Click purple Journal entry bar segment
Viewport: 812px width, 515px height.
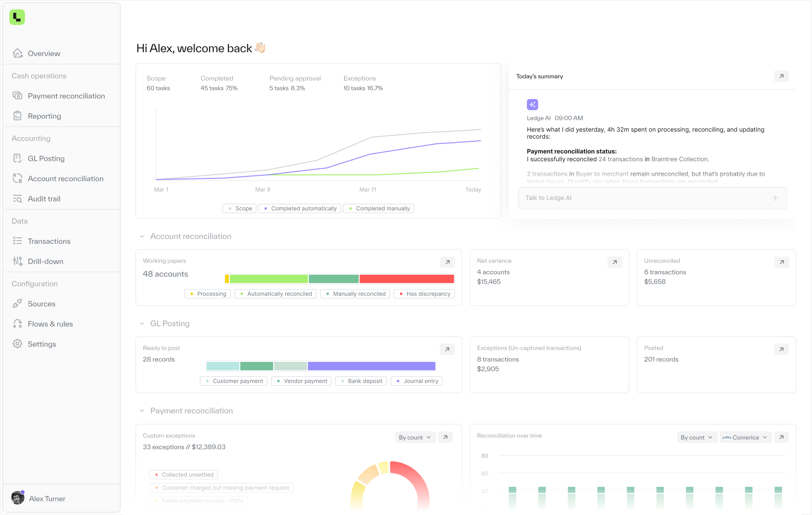(x=371, y=366)
